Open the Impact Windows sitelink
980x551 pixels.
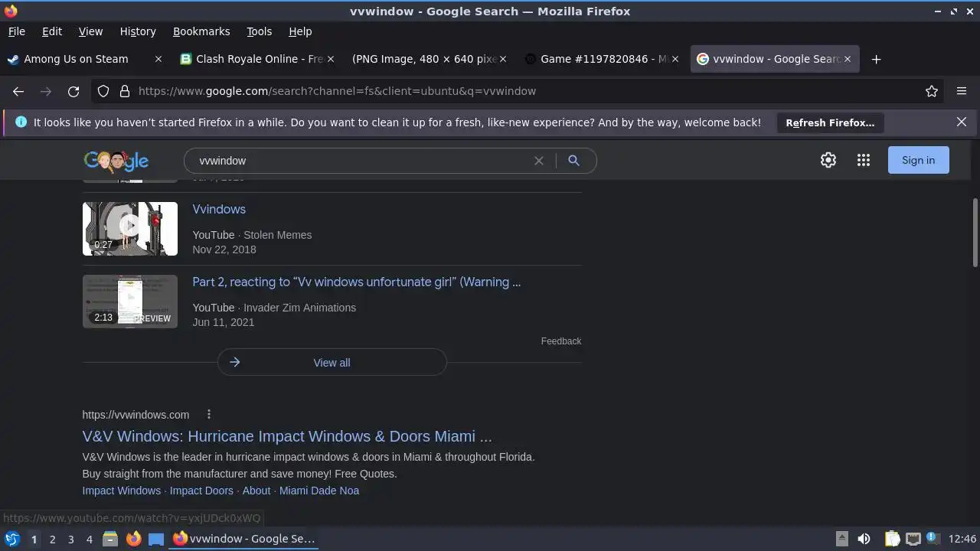pyautogui.click(x=122, y=491)
